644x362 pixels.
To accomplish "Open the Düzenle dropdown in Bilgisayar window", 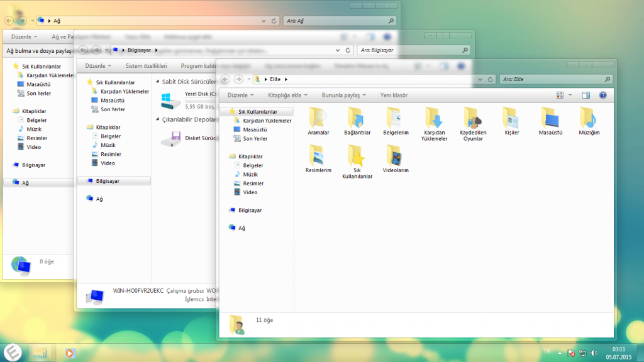I will pyautogui.click(x=97, y=65).
